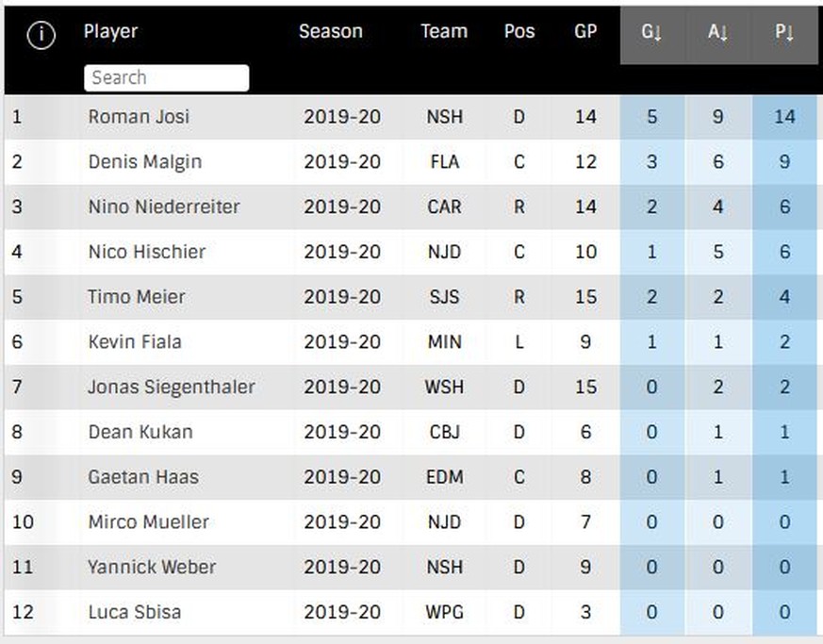Toggle sorting on the GP column header
This screenshot has height=644, width=823.
click(x=584, y=31)
